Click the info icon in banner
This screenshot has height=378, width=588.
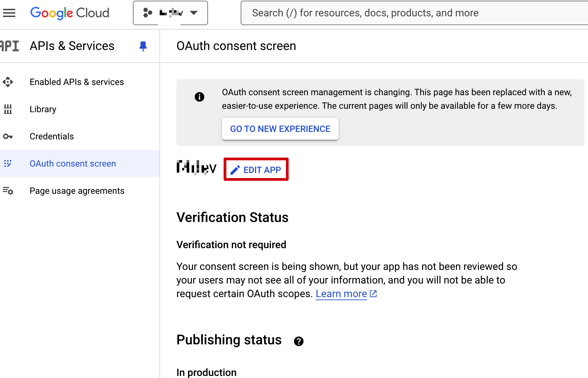[200, 97]
